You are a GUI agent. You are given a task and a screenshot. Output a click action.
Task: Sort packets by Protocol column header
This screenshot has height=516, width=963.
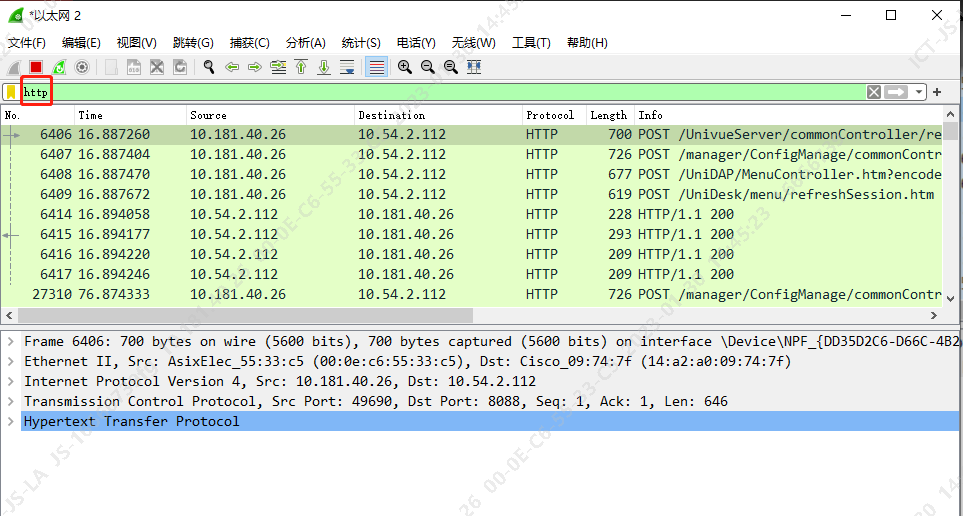tap(550, 115)
